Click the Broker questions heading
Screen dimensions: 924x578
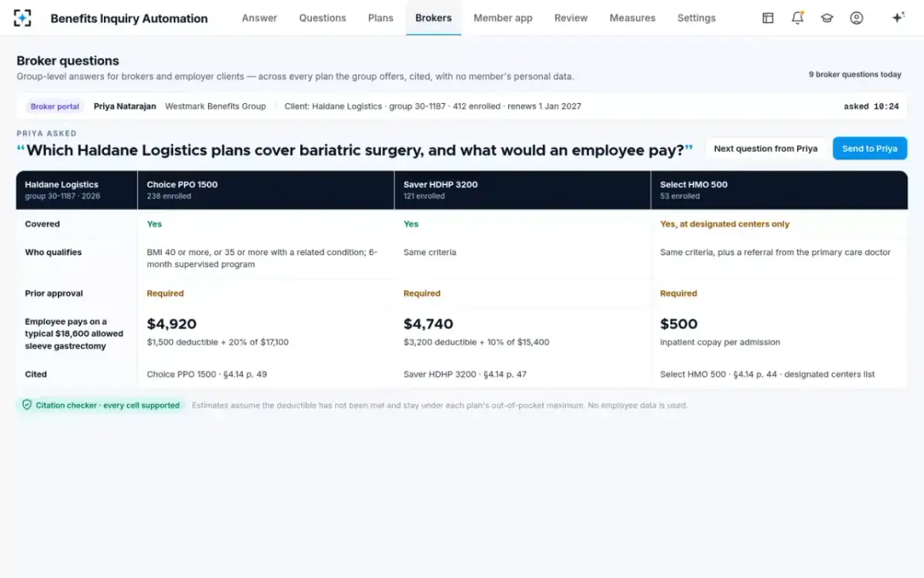68,61
